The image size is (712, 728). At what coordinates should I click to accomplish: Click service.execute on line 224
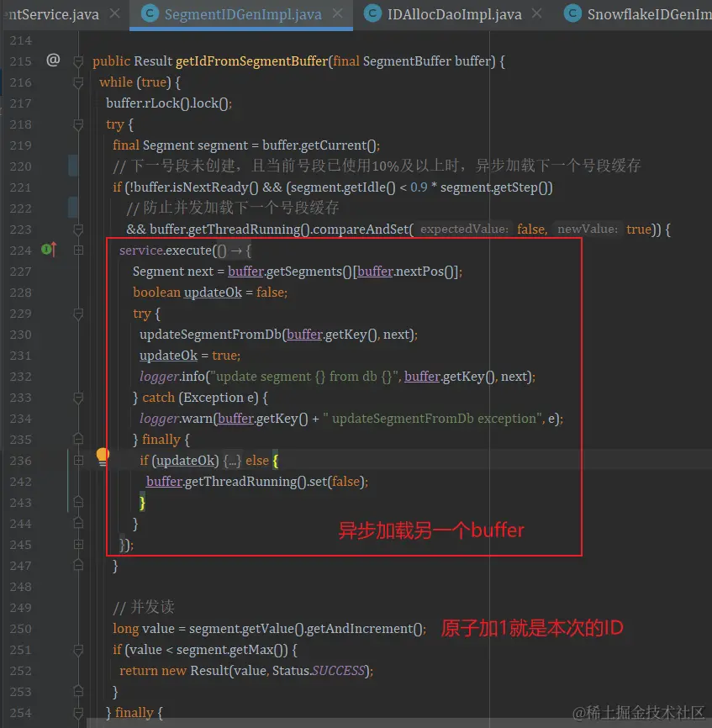[x=166, y=251]
